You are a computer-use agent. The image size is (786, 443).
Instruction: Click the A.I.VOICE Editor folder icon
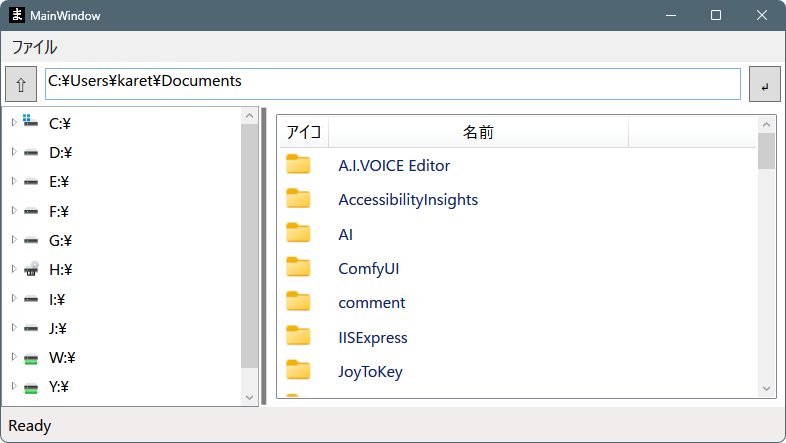click(x=298, y=164)
